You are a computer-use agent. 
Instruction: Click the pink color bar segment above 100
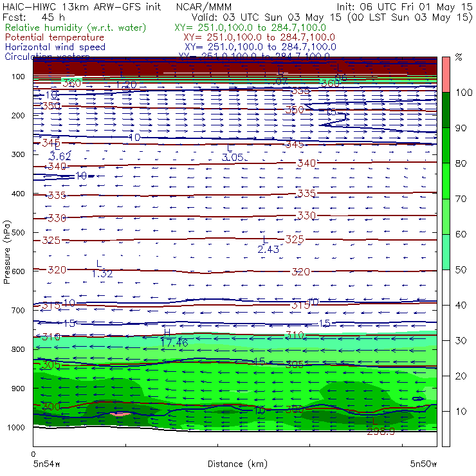446,75
